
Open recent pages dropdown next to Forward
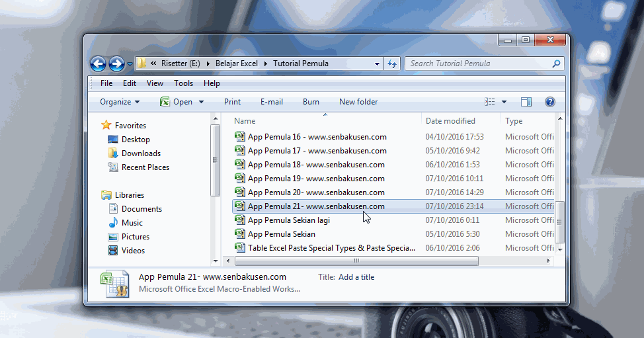130,64
